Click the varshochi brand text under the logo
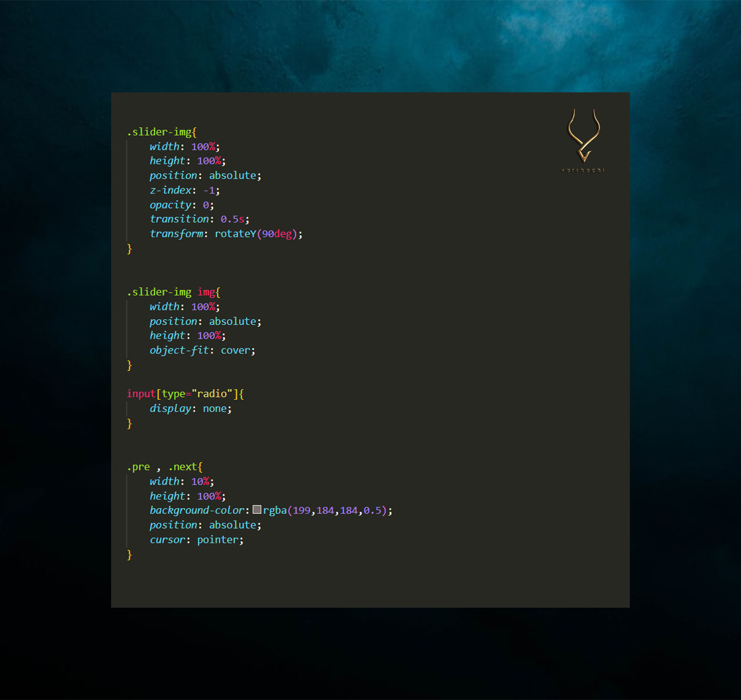Screen dimensions: 741x700 tap(583, 170)
